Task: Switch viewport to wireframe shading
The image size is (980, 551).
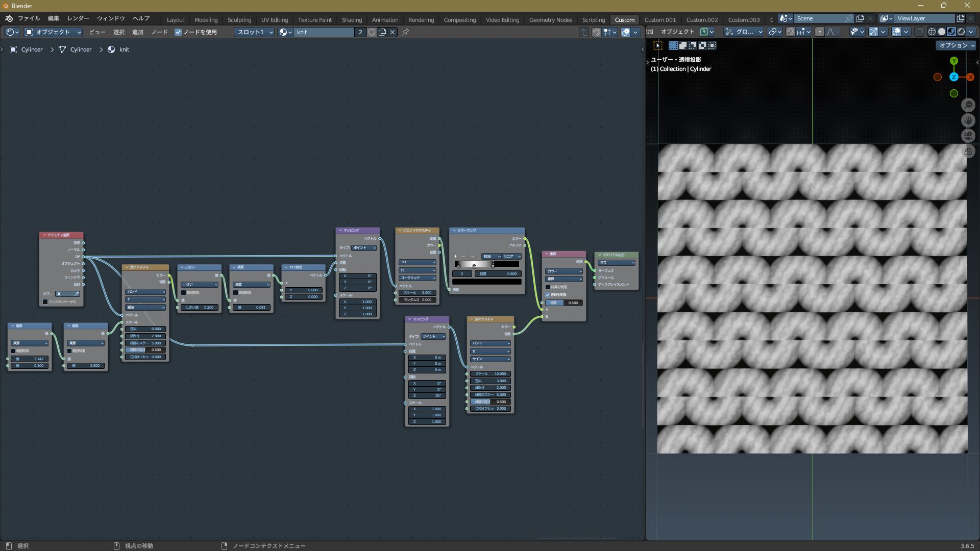Action: tap(932, 32)
